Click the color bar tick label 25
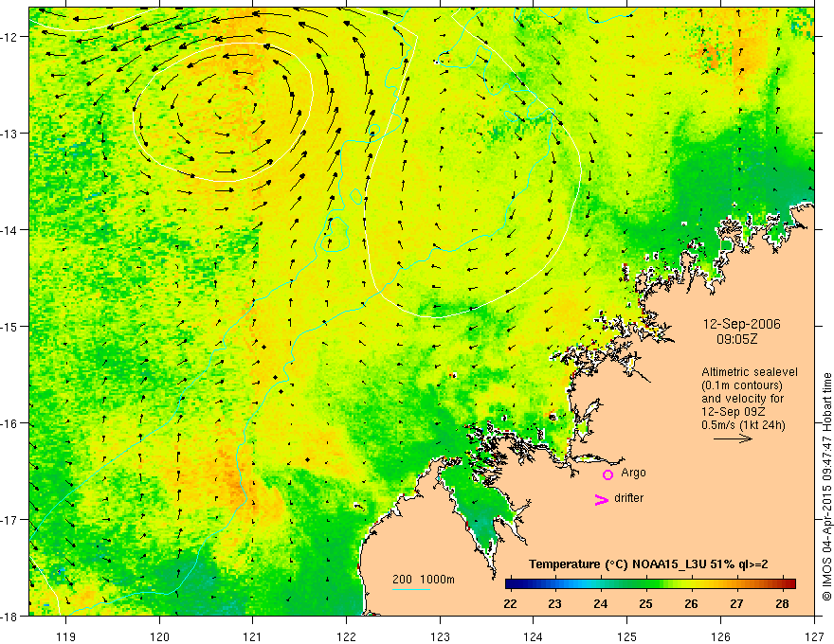Screen dimensions: 834x644 click(645, 603)
